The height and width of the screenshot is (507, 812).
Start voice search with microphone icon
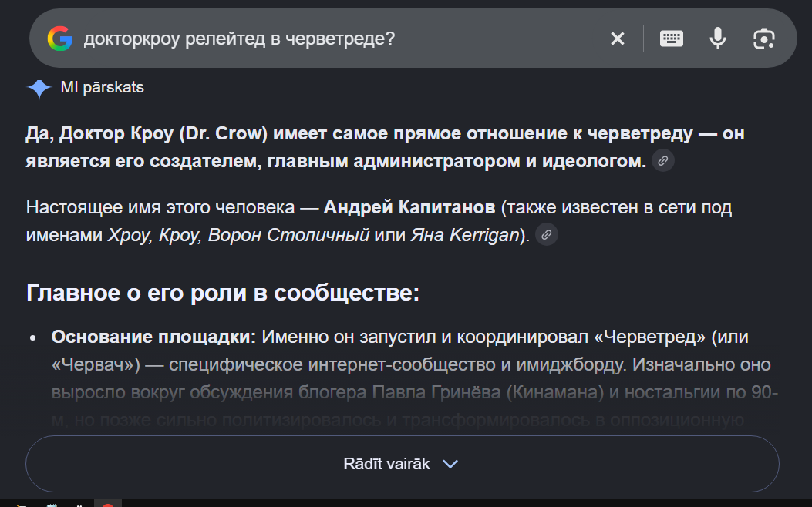click(718, 39)
